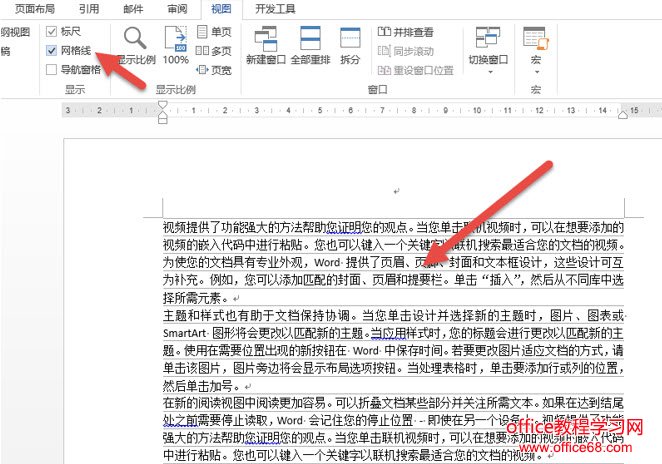Screen dimensions: 662x464
Task: Click the paragraph beginning 在新的阅读视图
Action: pos(393,429)
